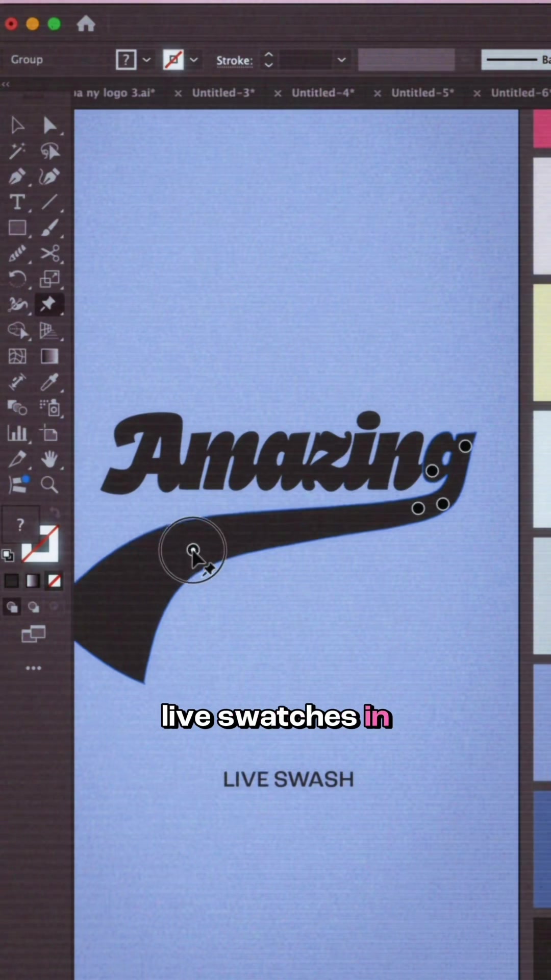Collapse the toolbar double-arrow
551x980 pixels.
click(6, 84)
